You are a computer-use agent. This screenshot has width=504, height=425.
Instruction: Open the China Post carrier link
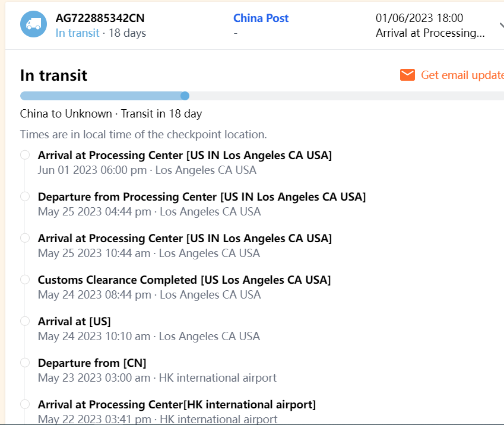tap(261, 18)
